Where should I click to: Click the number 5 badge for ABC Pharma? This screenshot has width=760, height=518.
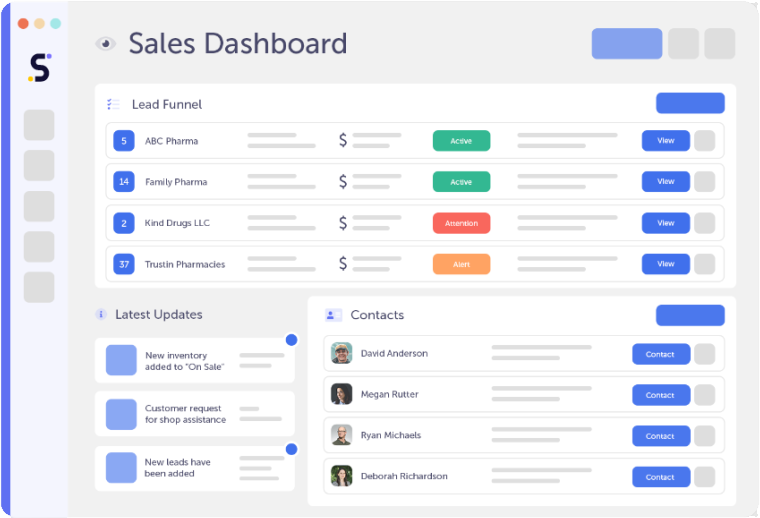[x=124, y=141]
